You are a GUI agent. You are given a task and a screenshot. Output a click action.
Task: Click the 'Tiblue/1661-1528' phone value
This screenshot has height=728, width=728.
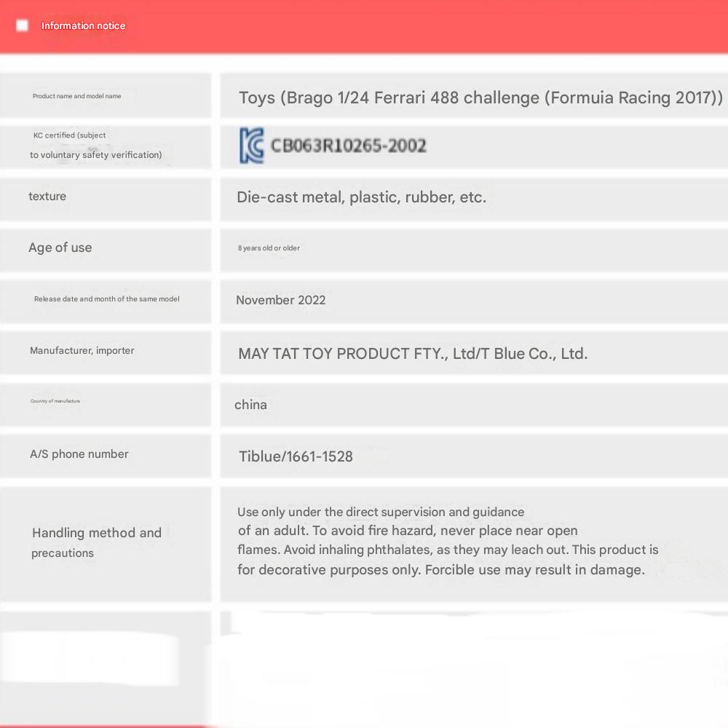coord(296,456)
